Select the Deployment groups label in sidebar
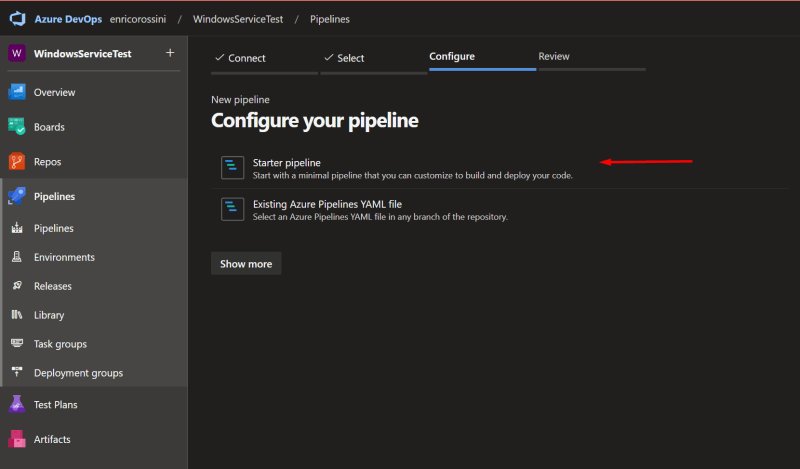 pyautogui.click(x=78, y=373)
